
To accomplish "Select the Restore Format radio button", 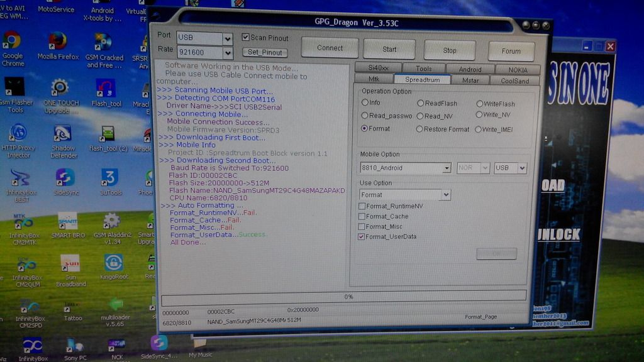I will 419,129.
